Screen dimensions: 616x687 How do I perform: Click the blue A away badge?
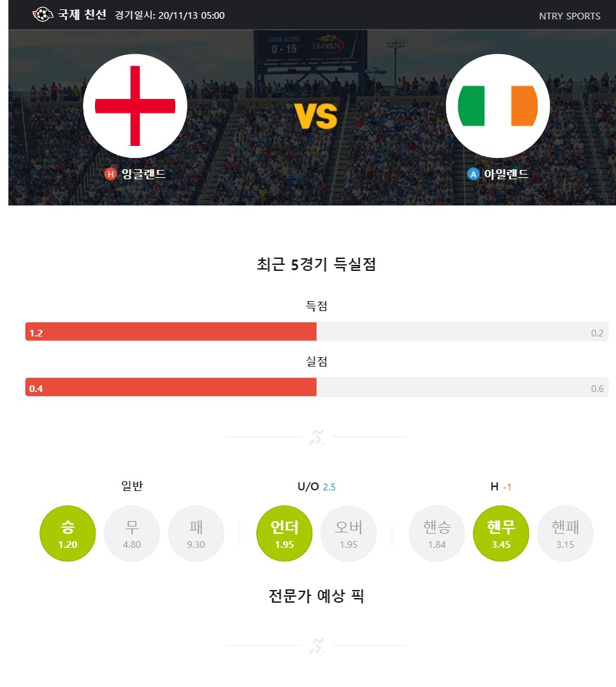[473, 174]
